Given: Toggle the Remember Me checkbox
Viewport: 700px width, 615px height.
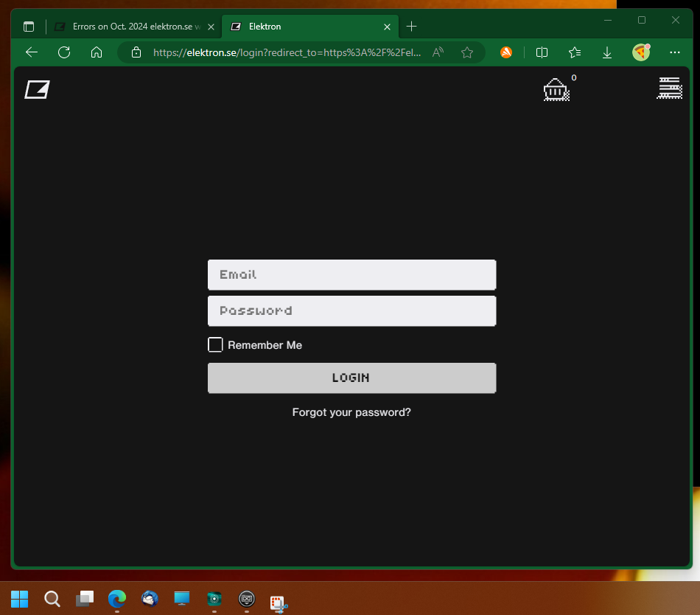Looking at the screenshot, I should (215, 345).
